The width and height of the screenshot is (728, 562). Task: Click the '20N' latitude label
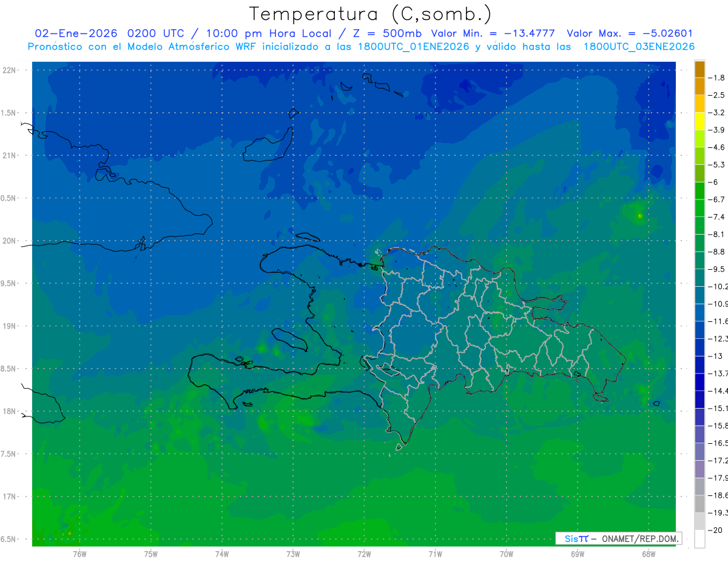click(x=10, y=241)
